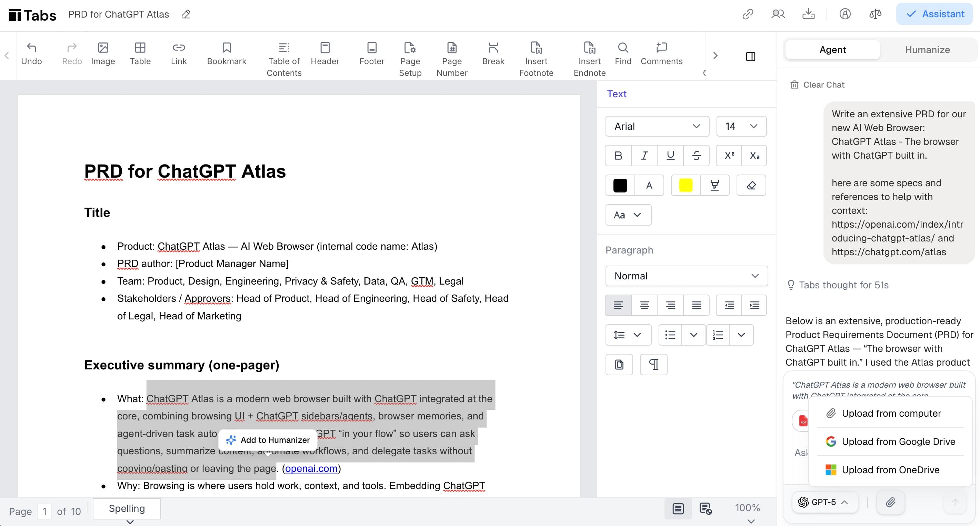This screenshot has width=980, height=526.
Task: Open the Arial font family dropdown
Action: click(x=657, y=126)
